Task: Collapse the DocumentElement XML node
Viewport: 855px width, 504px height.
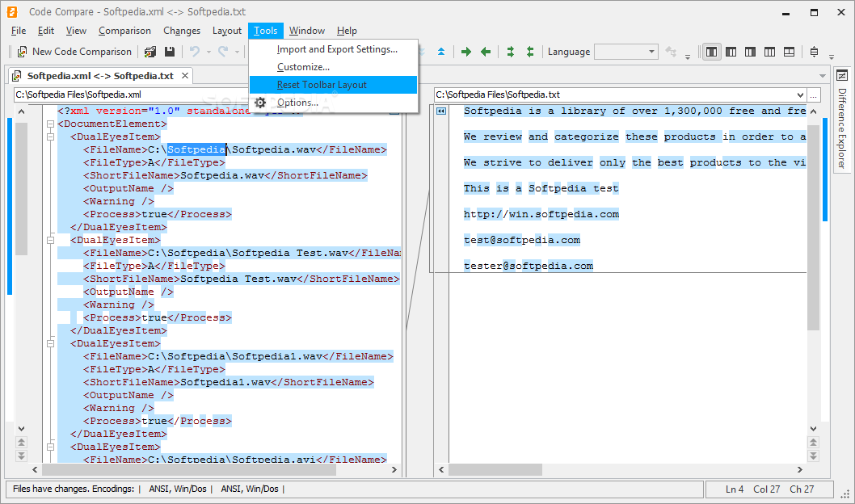Action: (x=50, y=124)
